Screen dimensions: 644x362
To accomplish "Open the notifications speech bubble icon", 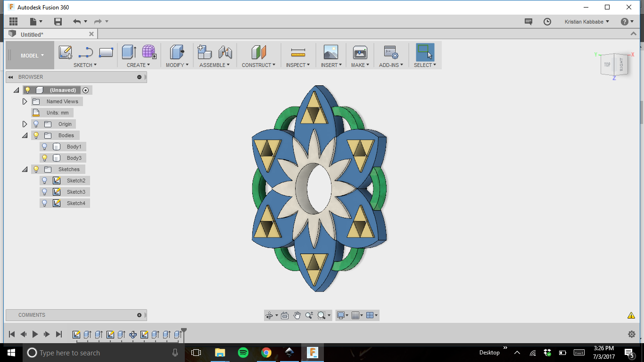I will click(528, 22).
